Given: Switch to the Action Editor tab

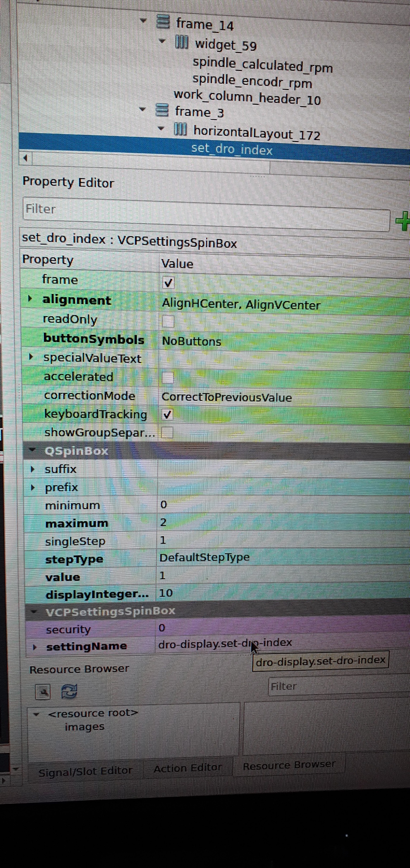Looking at the screenshot, I should tap(187, 768).
